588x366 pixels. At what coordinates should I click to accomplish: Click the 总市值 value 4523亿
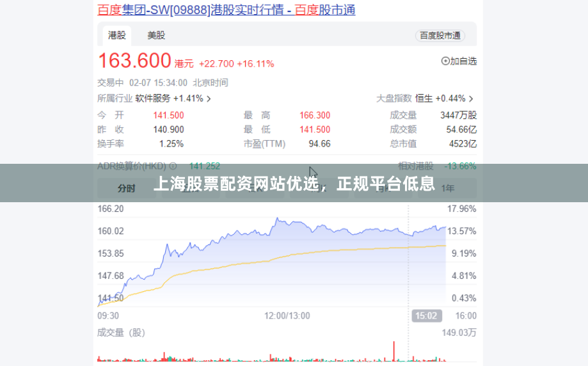click(x=463, y=144)
